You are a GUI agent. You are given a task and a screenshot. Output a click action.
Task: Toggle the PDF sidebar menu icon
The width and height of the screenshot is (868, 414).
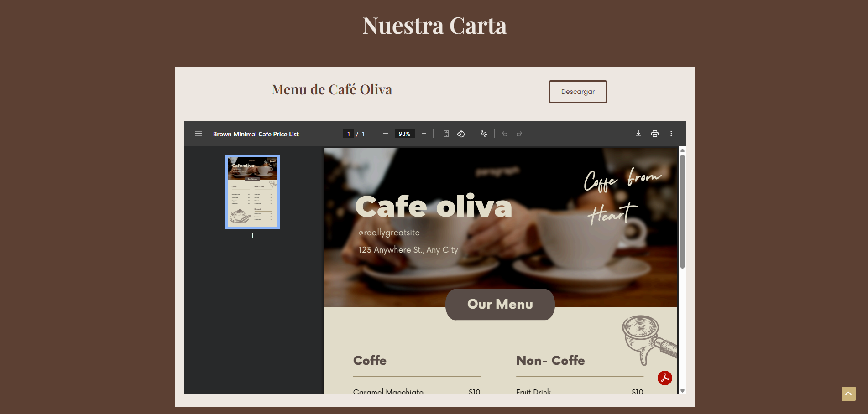199,134
